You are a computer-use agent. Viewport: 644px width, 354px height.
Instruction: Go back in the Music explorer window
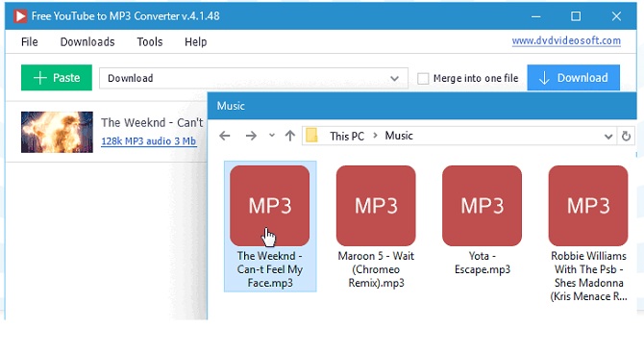click(x=225, y=136)
